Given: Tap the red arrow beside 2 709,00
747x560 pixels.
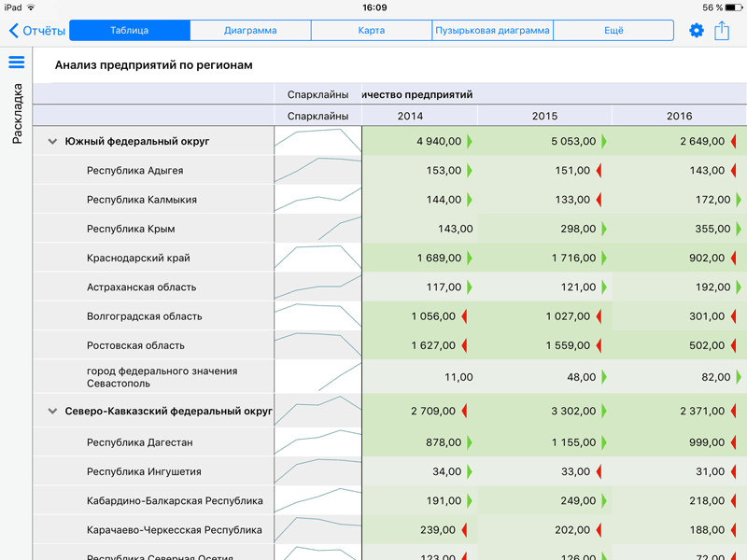Looking at the screenshot, I should click(x=464, y=411).
